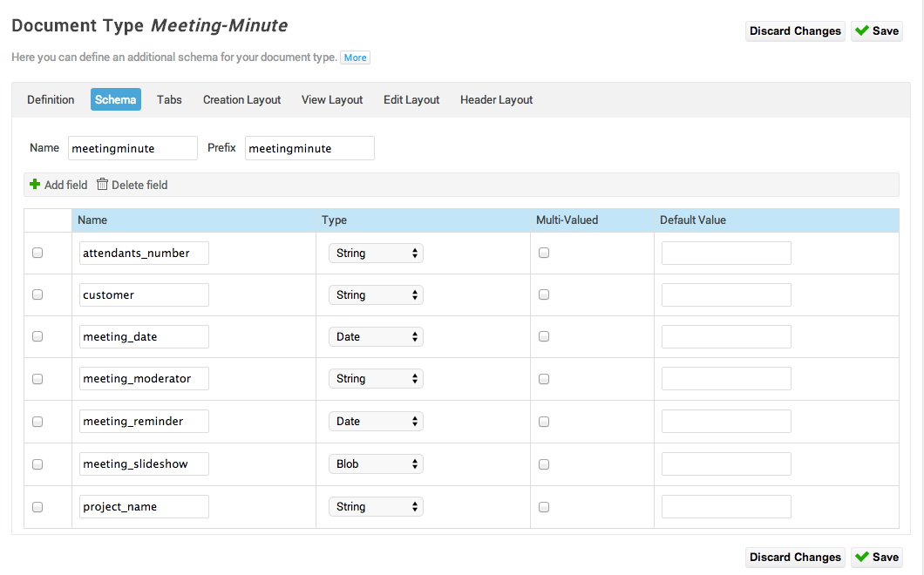Expand the Type dropdown for meeting_reminder
This screenshot has height=575, width=924.
pos(376,422)
